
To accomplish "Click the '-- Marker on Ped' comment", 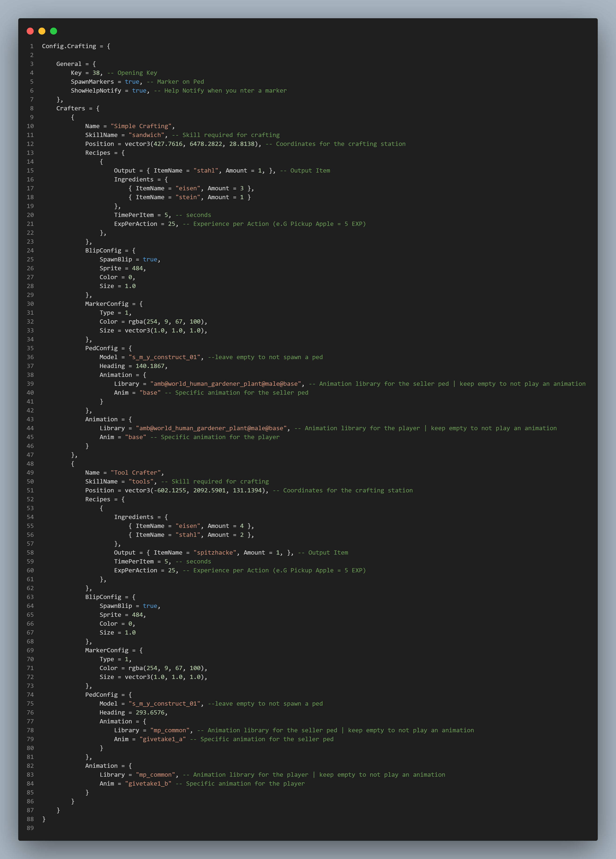I will (x=175, y=82).
